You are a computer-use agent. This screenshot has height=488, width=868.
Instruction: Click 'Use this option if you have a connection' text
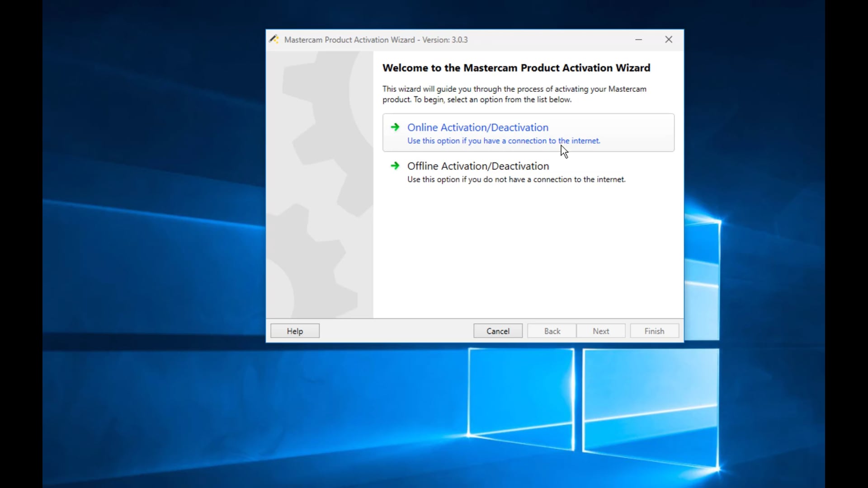pos(504,141)
